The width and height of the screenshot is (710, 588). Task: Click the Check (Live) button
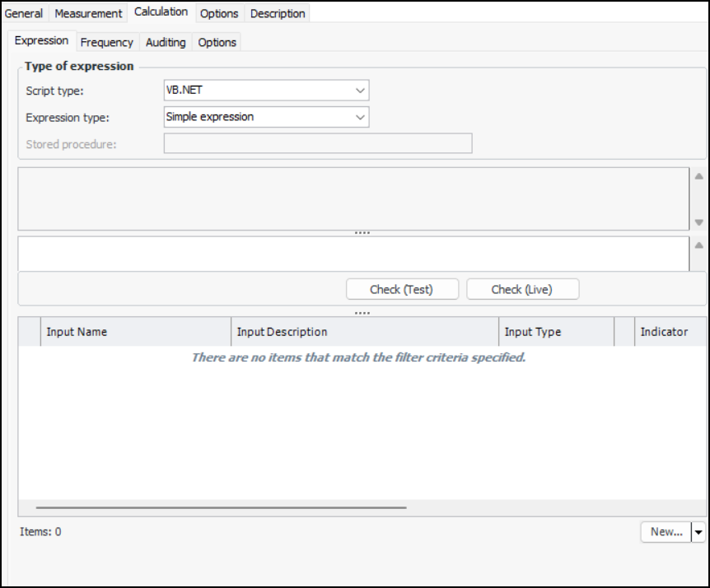click(522, 289)
